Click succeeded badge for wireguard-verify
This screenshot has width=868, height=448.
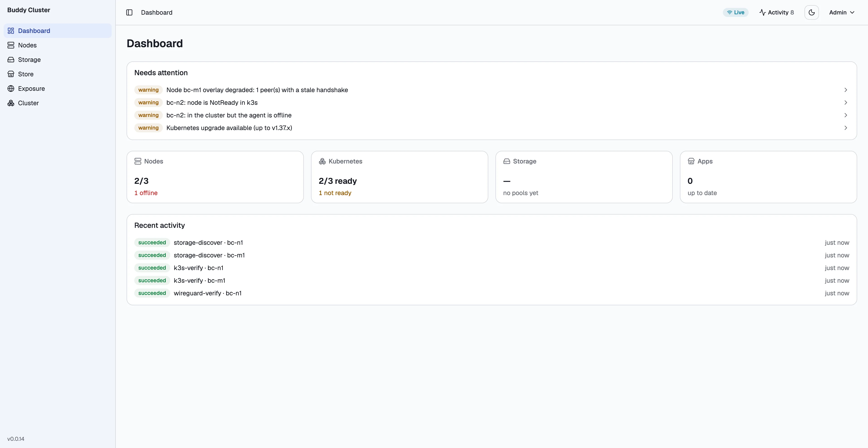point(152,293)
